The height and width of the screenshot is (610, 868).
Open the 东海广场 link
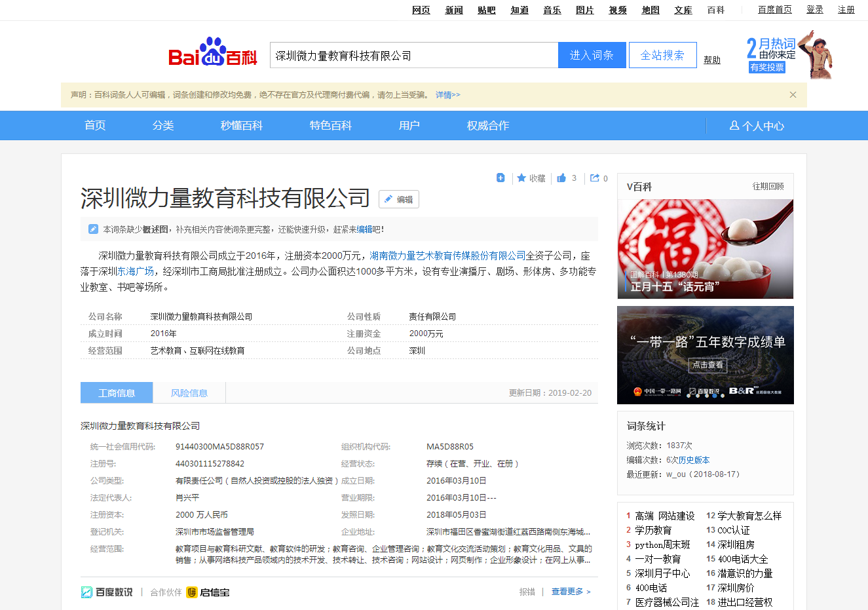[x=136, y=271]
